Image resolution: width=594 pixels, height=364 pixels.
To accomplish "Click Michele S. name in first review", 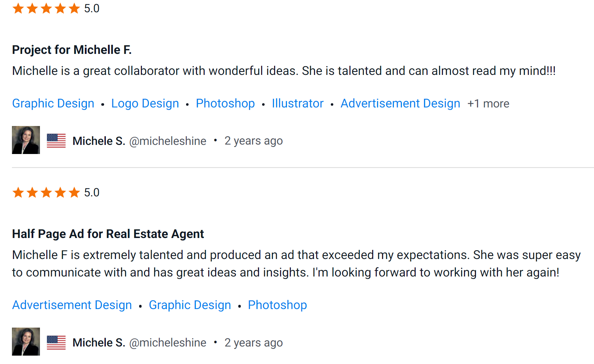I will (99, 141).
